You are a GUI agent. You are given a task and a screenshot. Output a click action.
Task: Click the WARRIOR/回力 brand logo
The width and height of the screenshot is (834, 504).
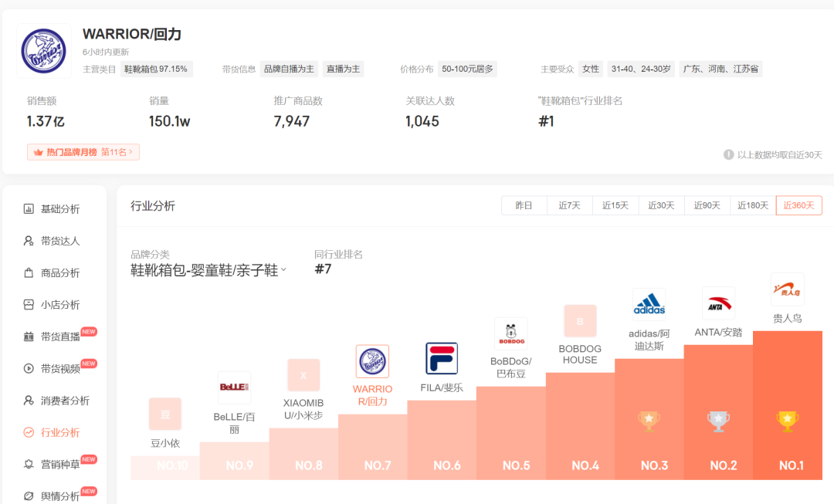click(x=43, y=51)
